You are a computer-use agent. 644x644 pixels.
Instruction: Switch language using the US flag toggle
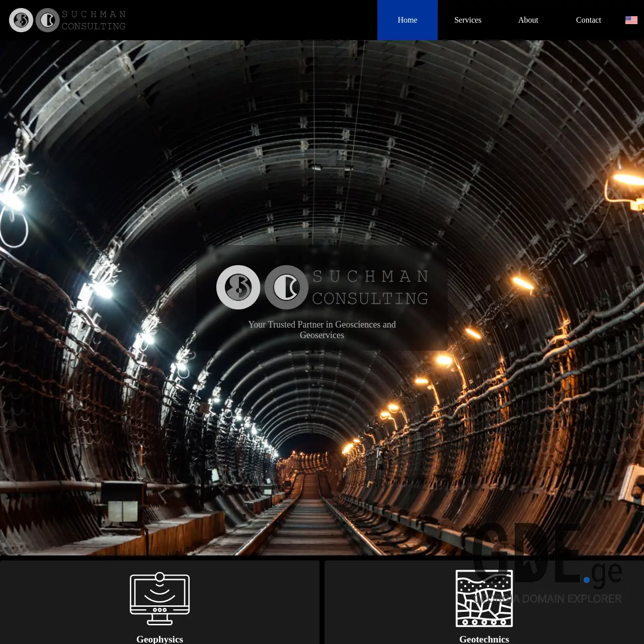(x=631, y=20)
